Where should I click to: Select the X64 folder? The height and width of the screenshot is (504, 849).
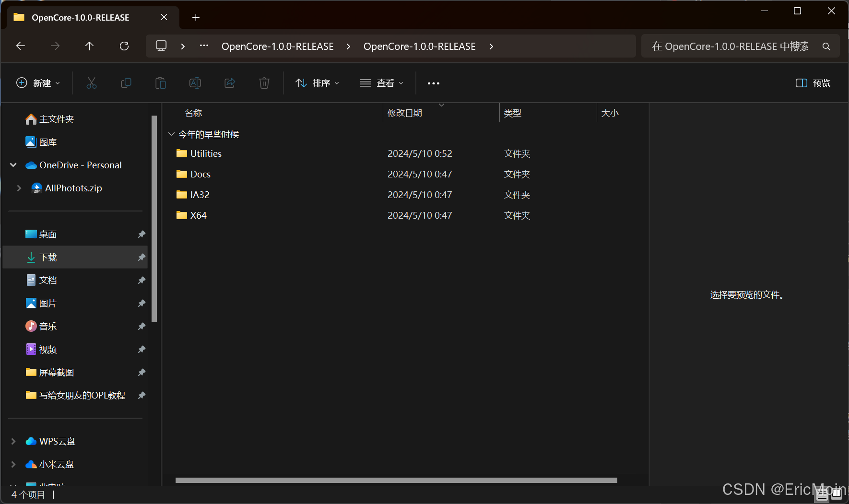pyautogui.click(x=199, y=215)
